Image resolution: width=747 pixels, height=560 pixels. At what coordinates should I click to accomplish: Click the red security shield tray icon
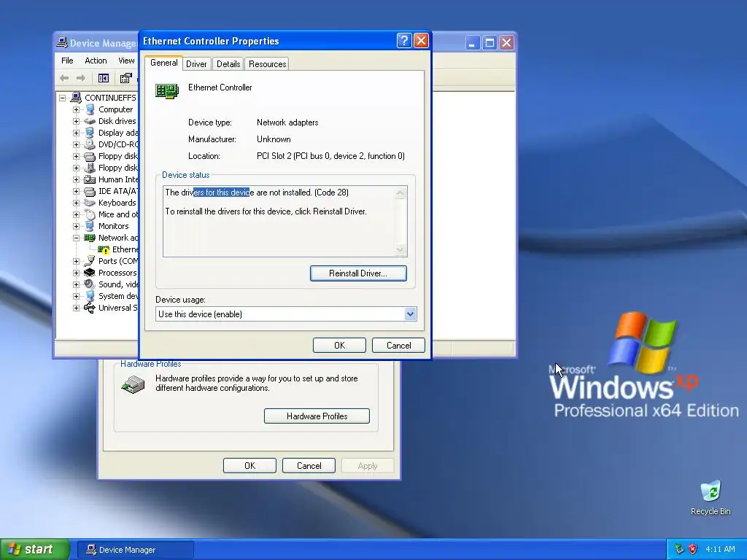coord(692,549)
